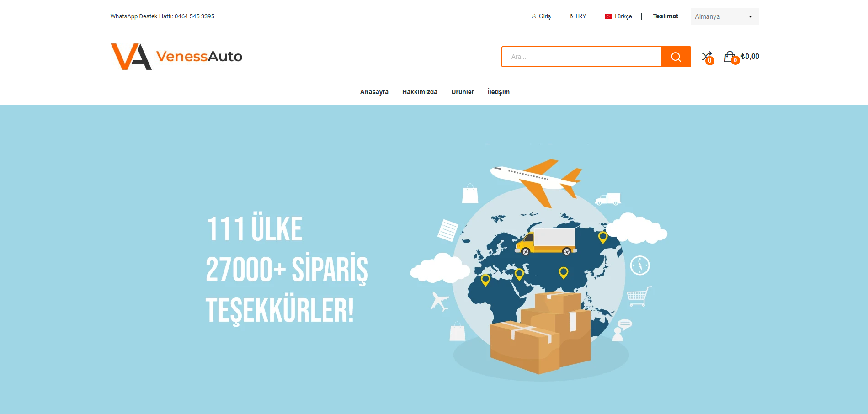Click the Turkish flag icon
The width and height of the screenshot is (868, 414).
click(x=608, y=16)
